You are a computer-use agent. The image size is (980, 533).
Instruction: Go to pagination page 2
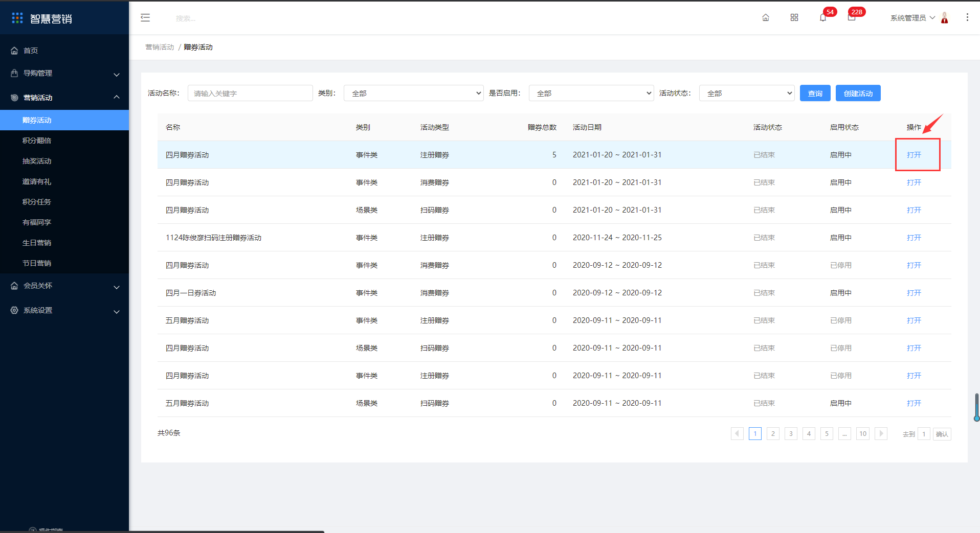pyautogui.click(x=773, y=434)
